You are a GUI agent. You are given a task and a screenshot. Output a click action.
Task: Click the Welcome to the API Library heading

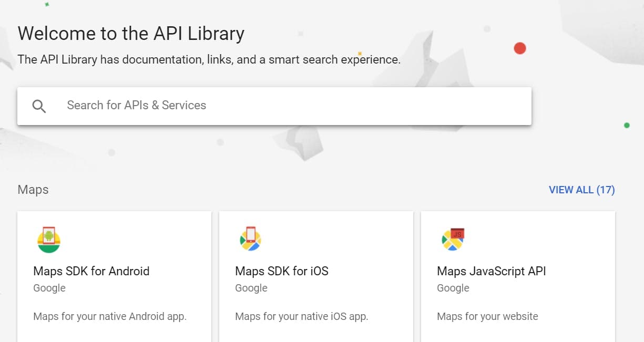pos(131,34)
